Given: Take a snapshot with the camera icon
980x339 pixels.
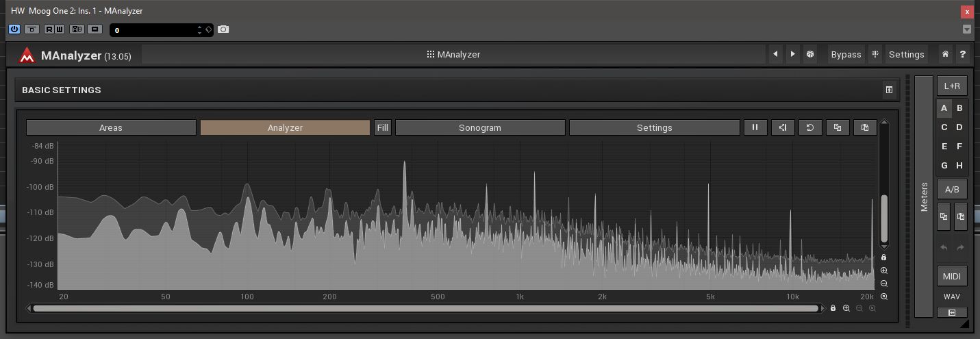Looking at the screenshot, I should coord(223,29).
